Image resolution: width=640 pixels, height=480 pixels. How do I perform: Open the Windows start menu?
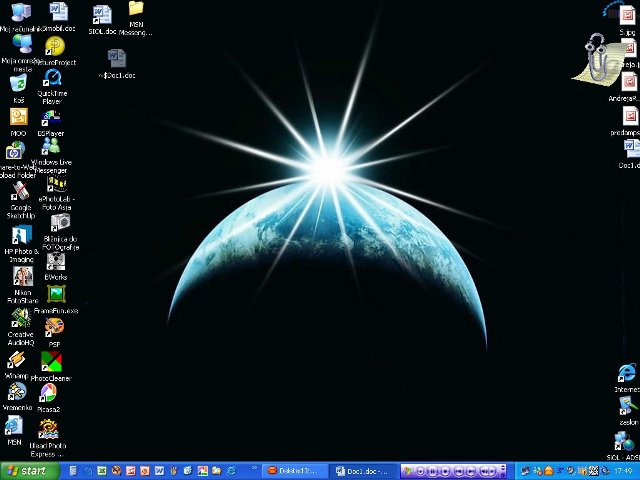pos(30,471)
